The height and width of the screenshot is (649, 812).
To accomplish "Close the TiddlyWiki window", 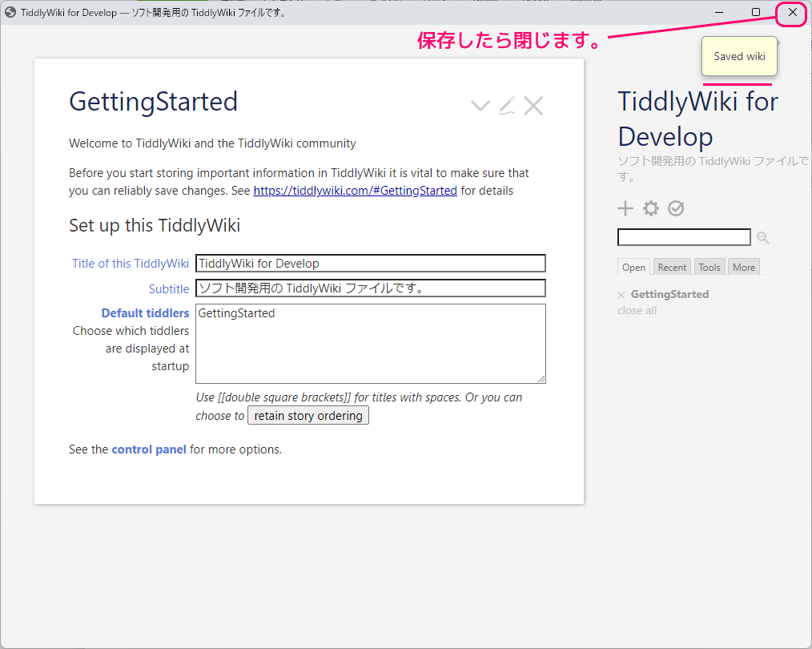I will (791, 14).
